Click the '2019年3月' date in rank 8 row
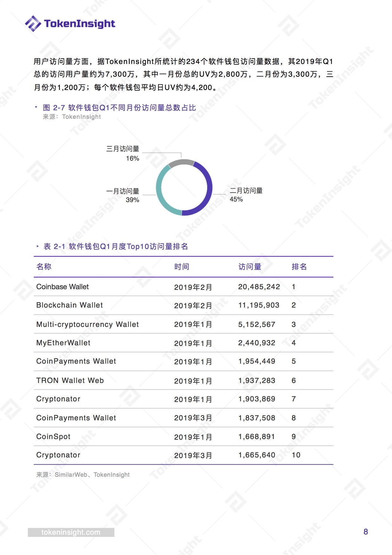The width and height of the screenshot is (392, 555). 193,418
